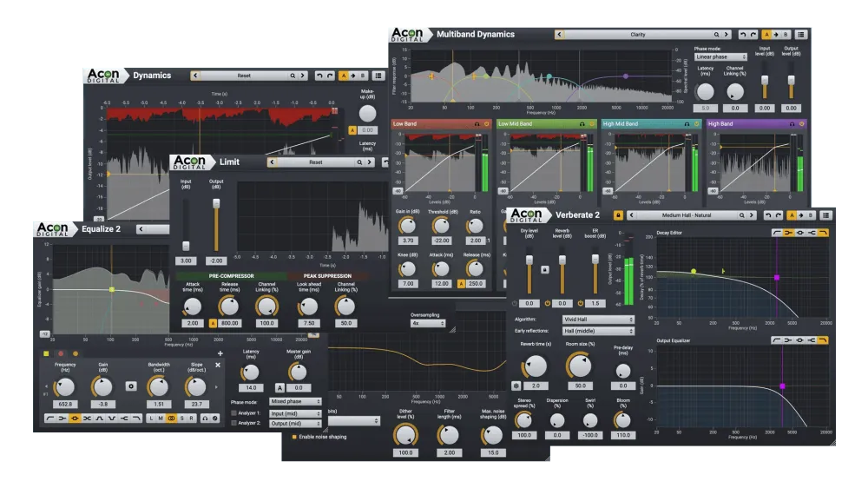Select the yellow band tab in Equalize 2
Image resolution: width=868 pixels, height=488 pixels.
(x=46, y=353)
